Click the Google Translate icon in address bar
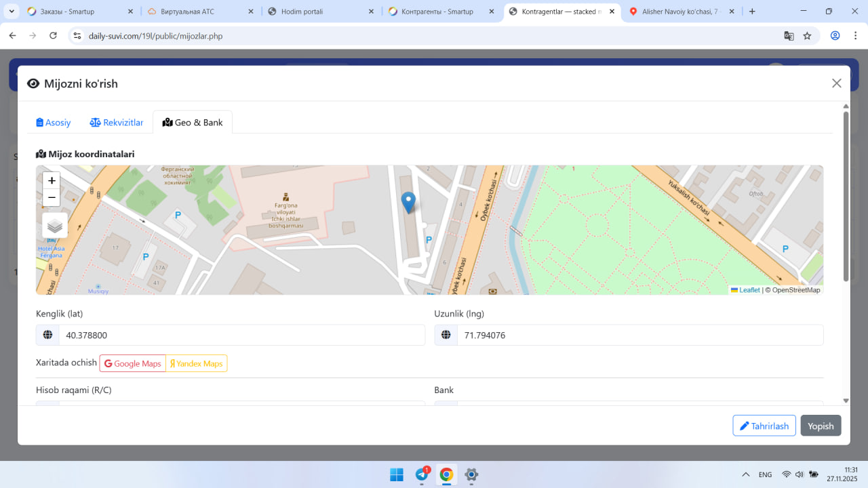 coord(789,36)
